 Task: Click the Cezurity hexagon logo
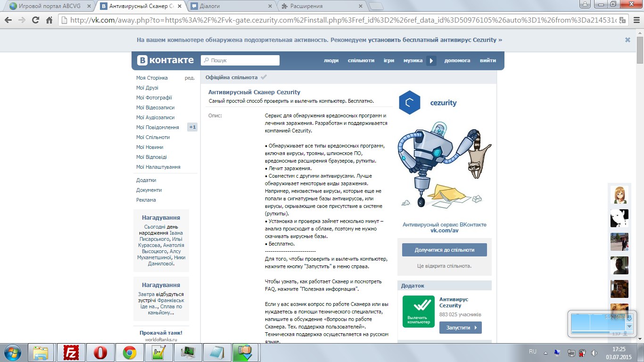(409, 102)
